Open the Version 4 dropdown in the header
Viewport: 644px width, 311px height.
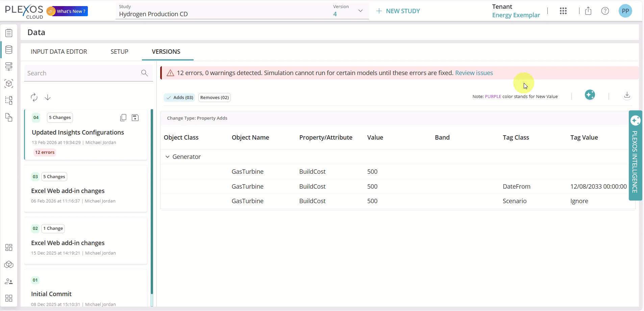tap(360, 11)
